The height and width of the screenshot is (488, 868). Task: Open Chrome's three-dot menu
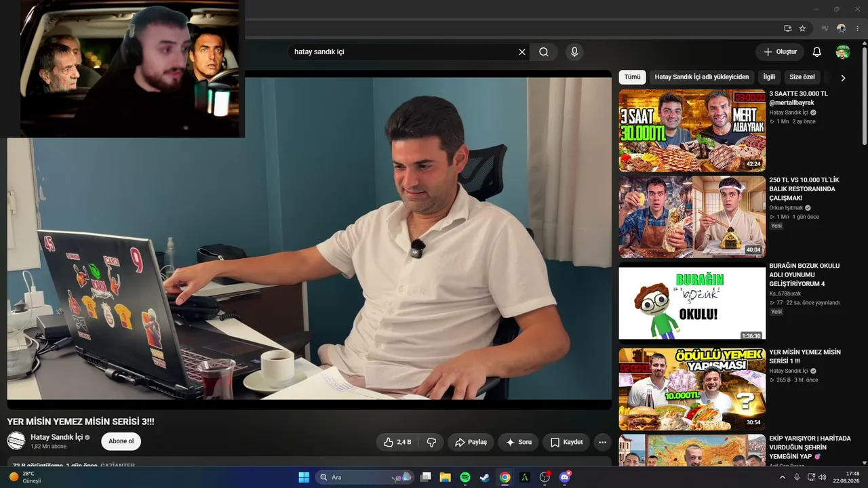pos(858,28)
